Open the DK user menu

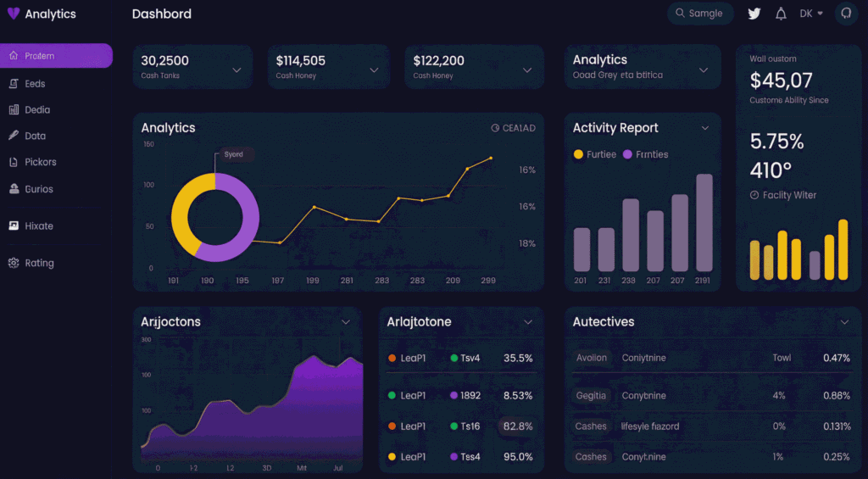[x=811, y=14]
